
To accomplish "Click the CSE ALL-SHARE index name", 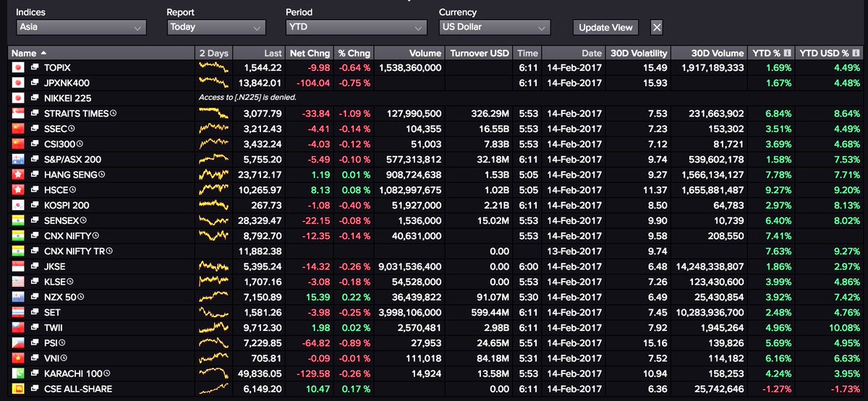I will [77, 389].
